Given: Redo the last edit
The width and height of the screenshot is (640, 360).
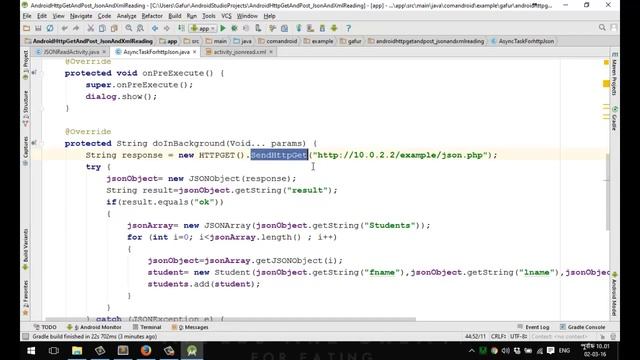Looking at the screenshot, I should [76, 28].
